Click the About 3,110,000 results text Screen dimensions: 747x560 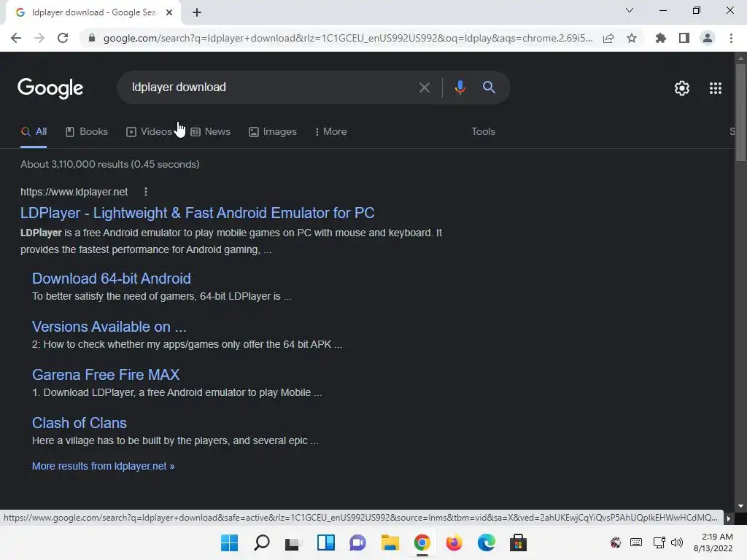(x=110, y=164)
